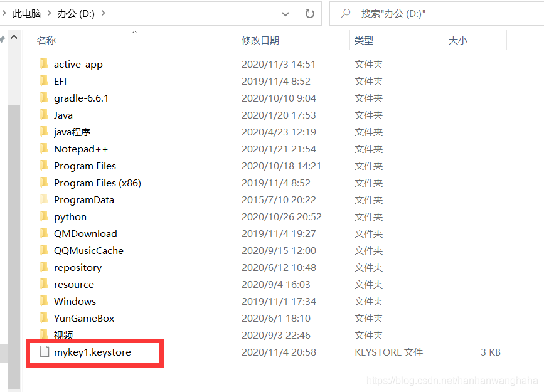Image resolution: width=544 pixels, height=392 pixels.
Task: Select the QMDownload folder name
Action: [x=85, y=234]
